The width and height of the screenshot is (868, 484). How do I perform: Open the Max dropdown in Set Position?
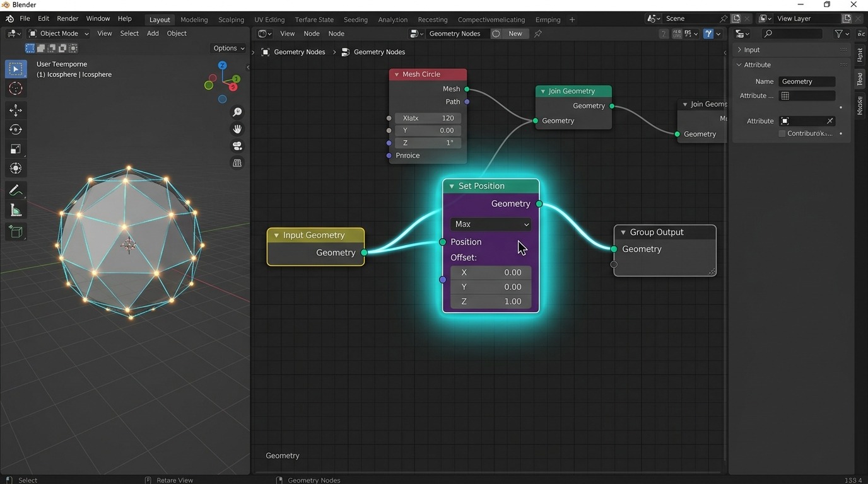tap(490, 224)
